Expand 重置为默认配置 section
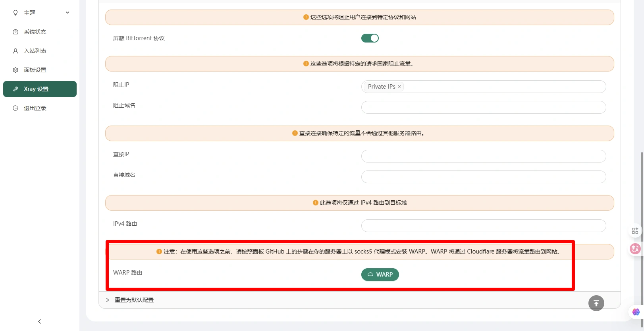644x331 pixels. pyautogui.click(x=134, y=300)
